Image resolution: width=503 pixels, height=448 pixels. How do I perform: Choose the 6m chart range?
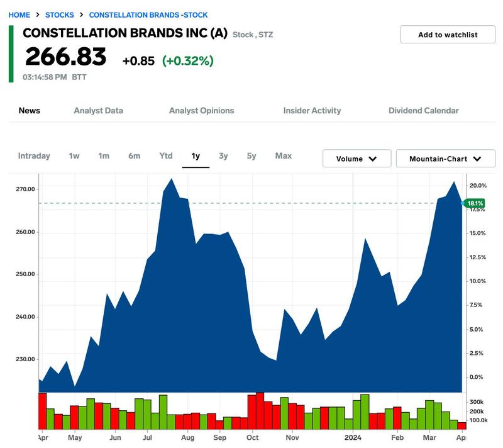coord(134,156)
